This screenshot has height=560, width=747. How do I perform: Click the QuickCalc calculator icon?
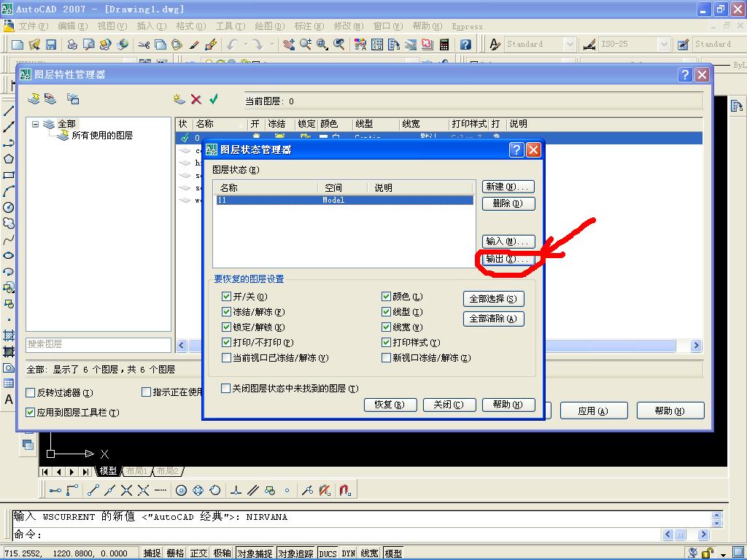[444, 44]
